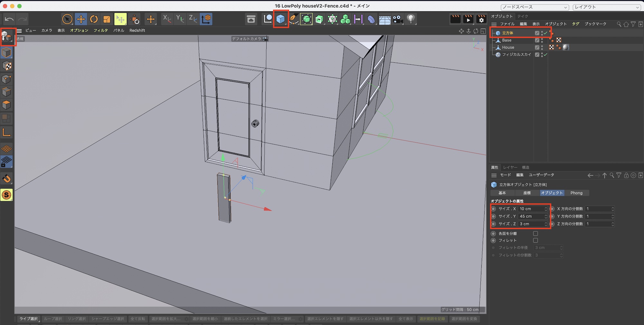This screenshot has width=644, height=325.
Task: Open the ノードスペース dropdown
Action: pos(535,7)
